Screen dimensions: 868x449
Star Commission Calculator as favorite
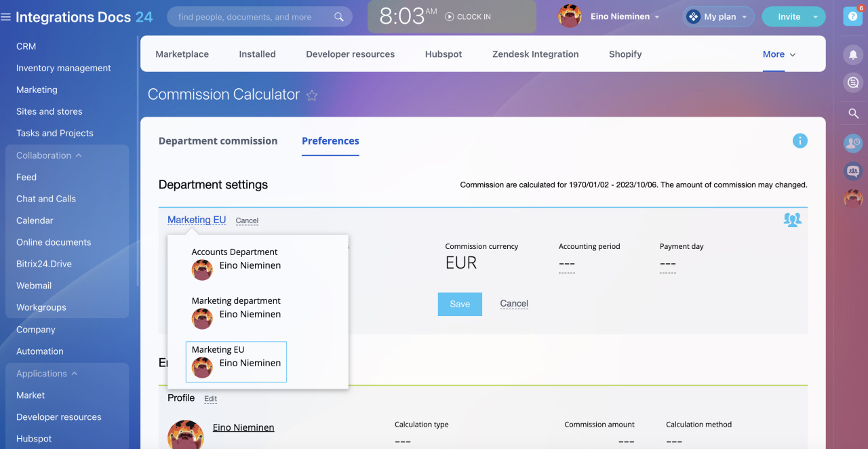pos(312,96)
